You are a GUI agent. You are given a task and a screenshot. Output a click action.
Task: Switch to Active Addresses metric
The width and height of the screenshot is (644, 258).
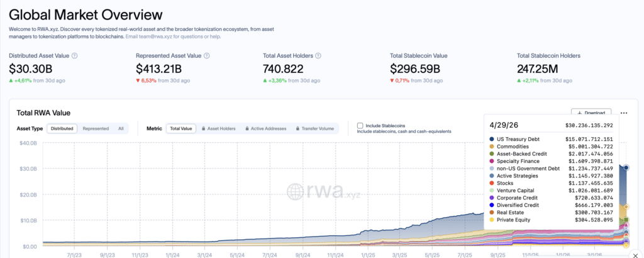pos(266,128)
